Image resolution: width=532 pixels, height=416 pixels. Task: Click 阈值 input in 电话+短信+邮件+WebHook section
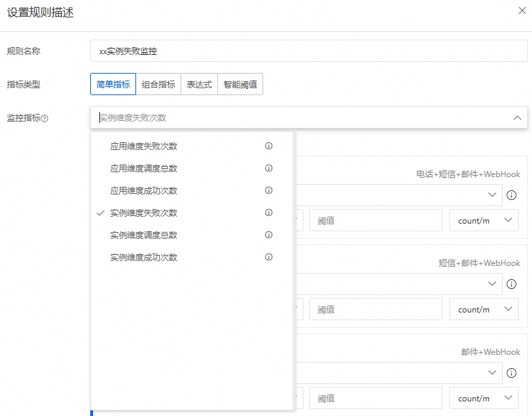[376, 220]
